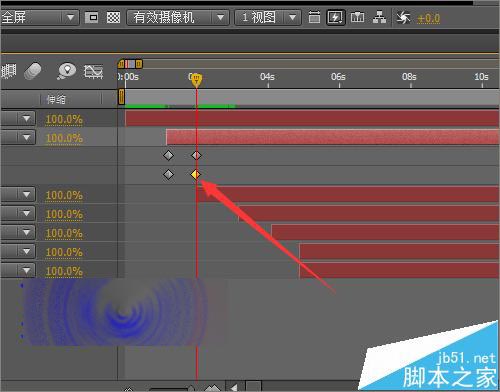Screen dimensions: 500x392
Task: Click the timeline button in viewer toolbar
Action: pyautogui.click(x=358, y=17)
